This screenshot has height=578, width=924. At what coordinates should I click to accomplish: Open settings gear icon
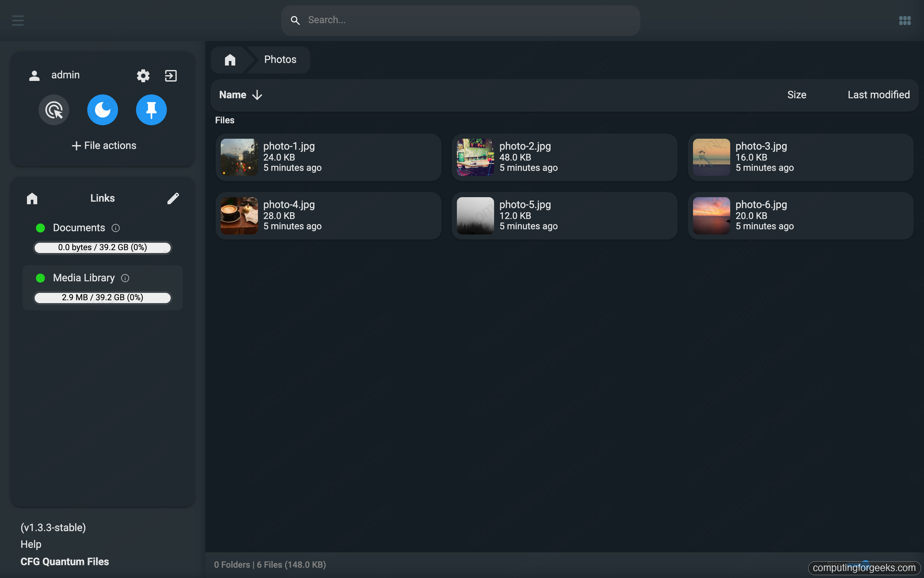point(143,75)
